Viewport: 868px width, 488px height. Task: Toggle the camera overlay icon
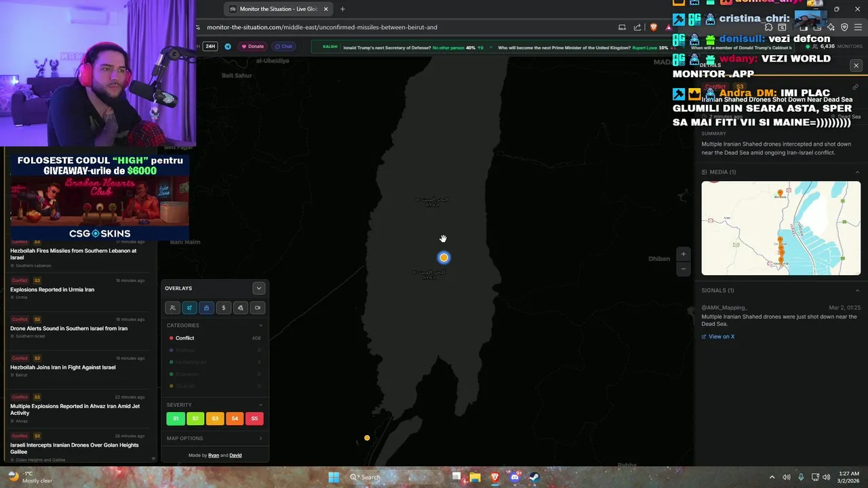point(257,308)
